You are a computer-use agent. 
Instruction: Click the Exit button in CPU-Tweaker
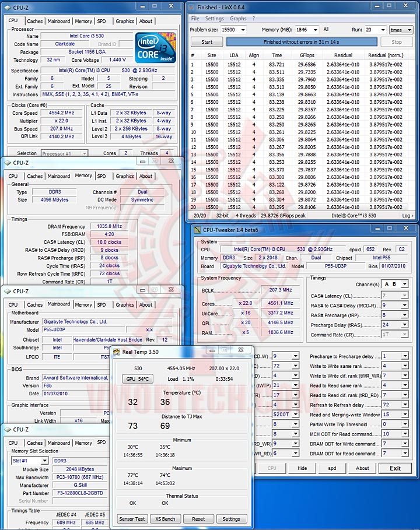[x=395, y=468]
